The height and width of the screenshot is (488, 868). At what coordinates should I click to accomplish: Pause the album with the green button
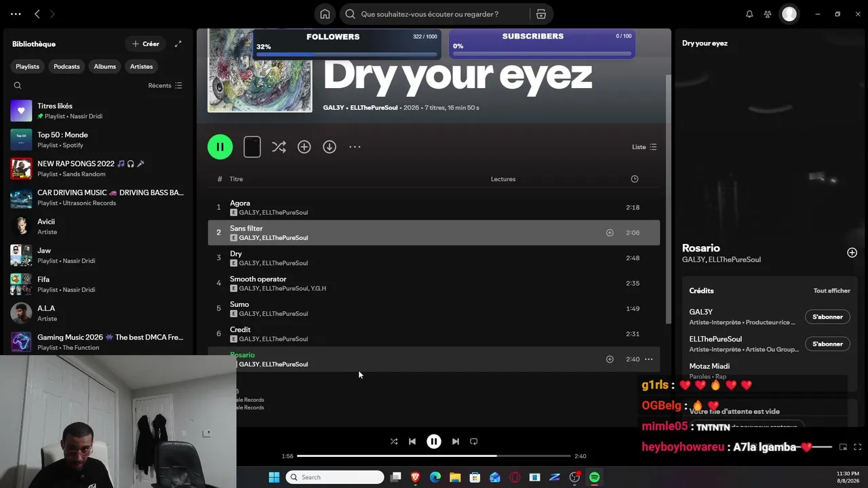(x=220, y=146)
